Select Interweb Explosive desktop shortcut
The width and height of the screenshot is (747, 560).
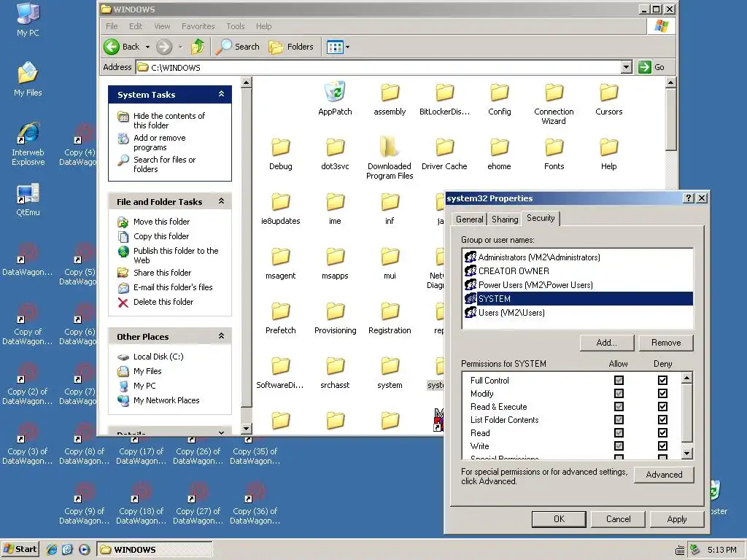pos(28,144)
